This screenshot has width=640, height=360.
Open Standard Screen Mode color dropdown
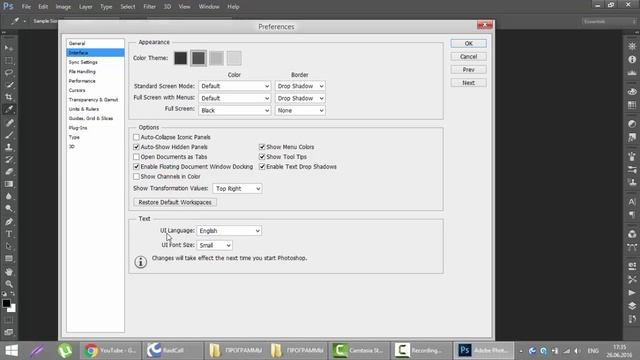235,86
